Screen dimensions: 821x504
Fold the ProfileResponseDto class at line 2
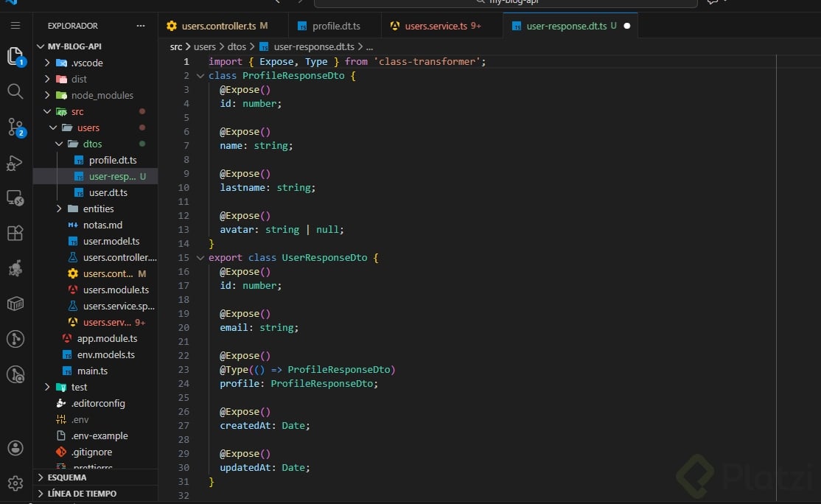200,76
